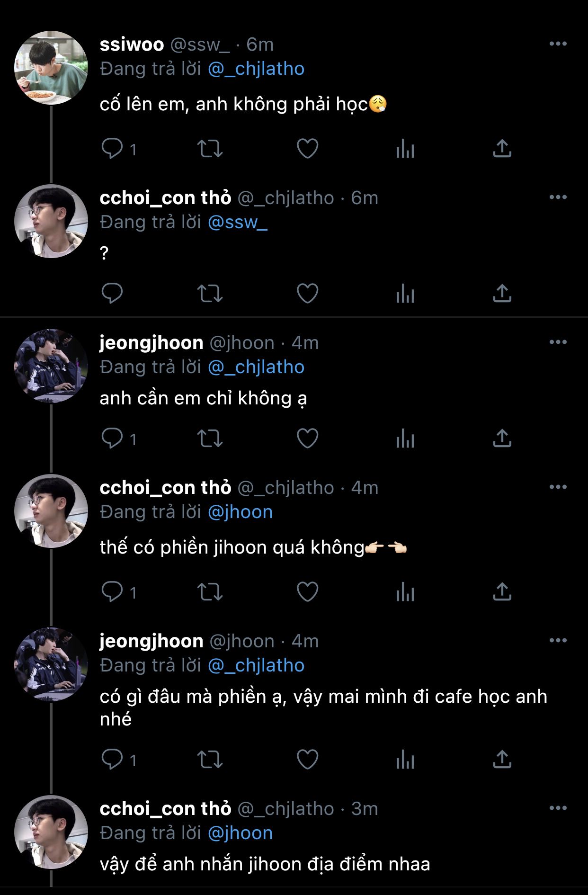View analytics for jeongjhoon's cafe tweet
The image size is (588, 895).
[405, 759]
